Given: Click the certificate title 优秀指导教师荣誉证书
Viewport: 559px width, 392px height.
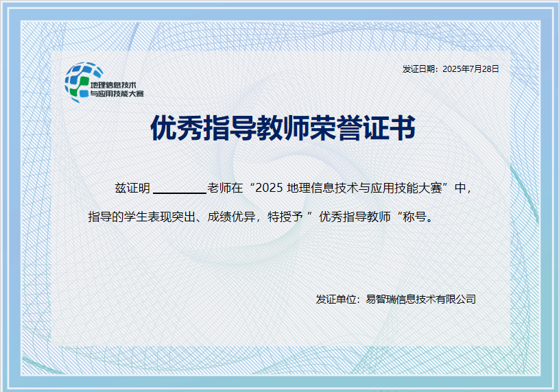Looking at the screenshot, I should point(283,128).
